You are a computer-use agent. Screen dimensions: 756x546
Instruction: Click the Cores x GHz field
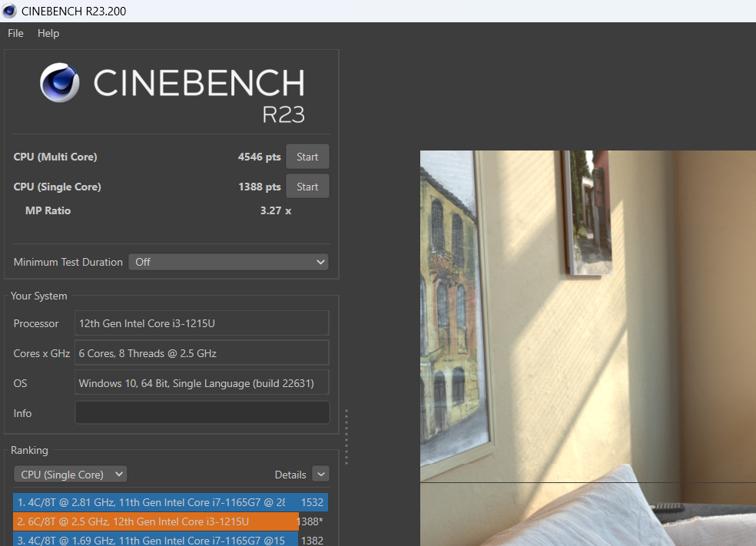point(201,353)
